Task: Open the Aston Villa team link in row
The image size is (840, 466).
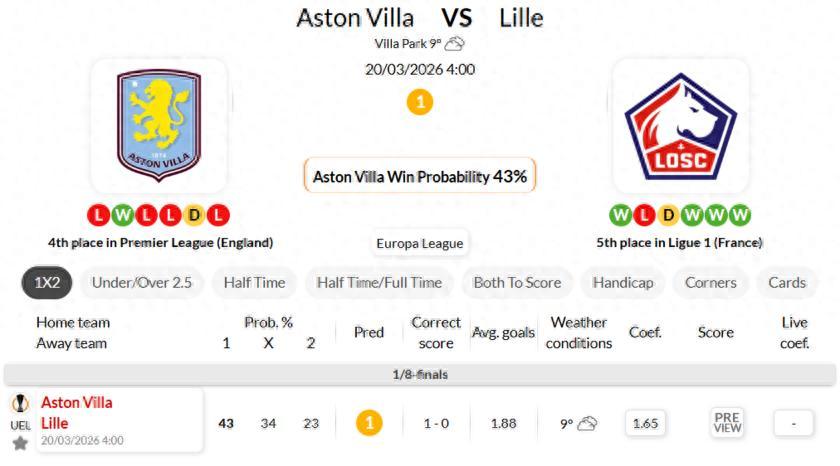Action: 77,403
